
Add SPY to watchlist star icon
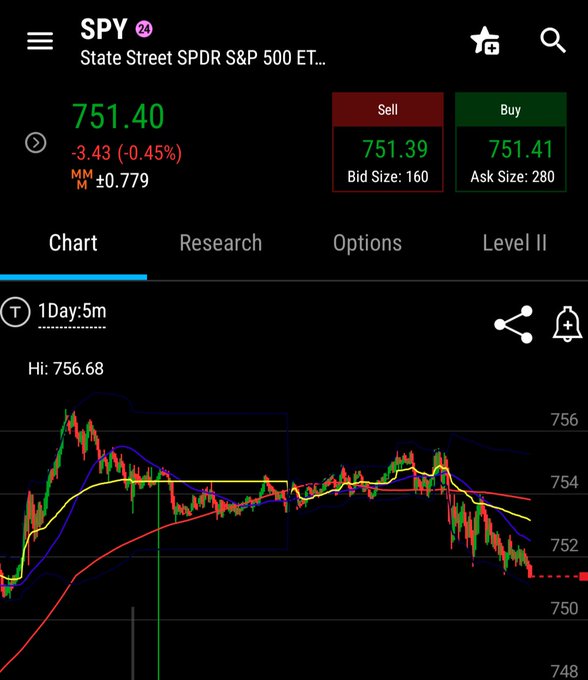485,41
